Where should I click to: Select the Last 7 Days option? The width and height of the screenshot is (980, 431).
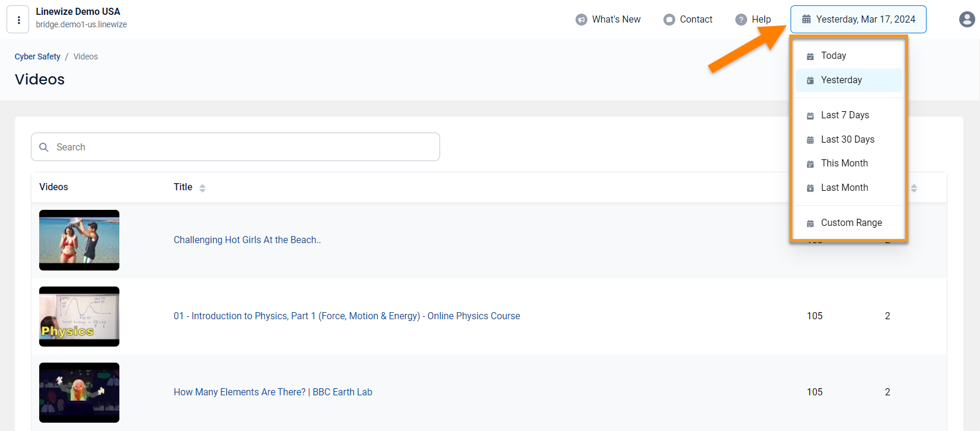click(x=845, y=115)
